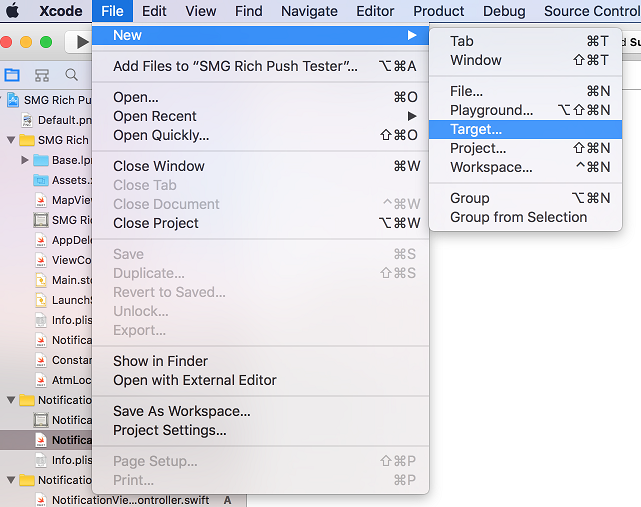Screen dimensions: 641x507
Task: Switch to the Symbol navigator icon
Action: [x=42, y=75]
